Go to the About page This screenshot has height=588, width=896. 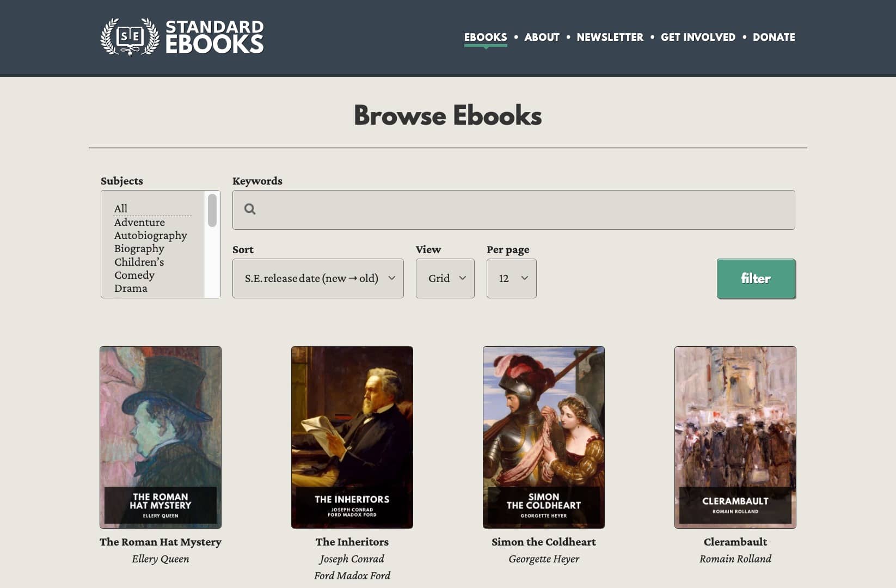(x=542, y=37)
